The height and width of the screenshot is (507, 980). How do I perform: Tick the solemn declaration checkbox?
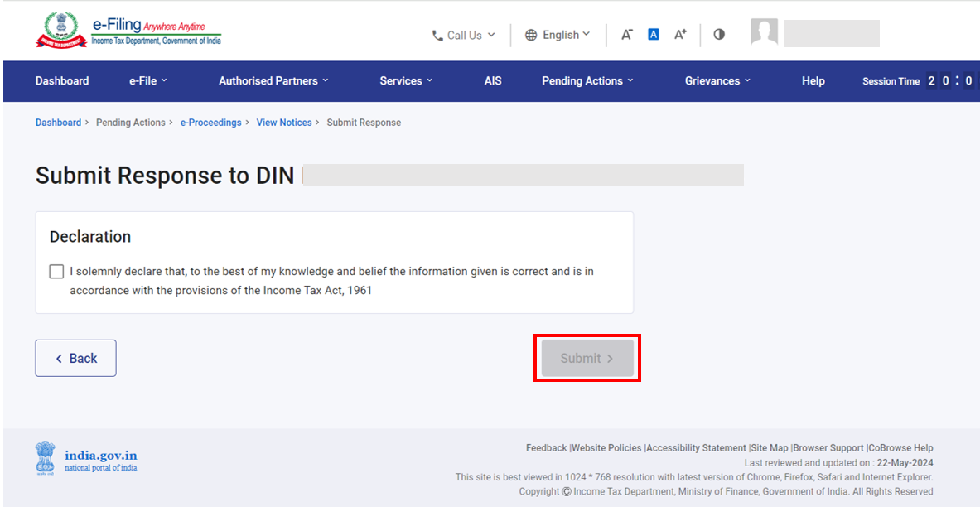[56, 272]
